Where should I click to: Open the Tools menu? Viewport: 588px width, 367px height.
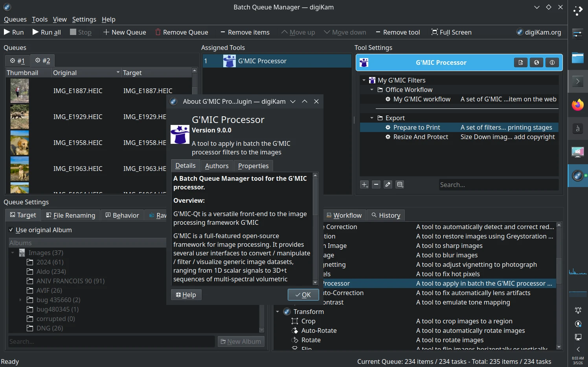(39, 19)
